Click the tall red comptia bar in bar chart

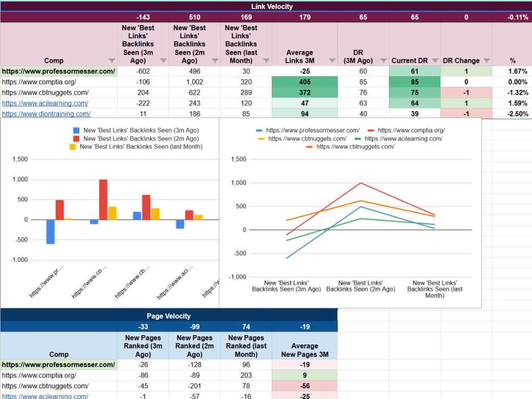point(103,199)
